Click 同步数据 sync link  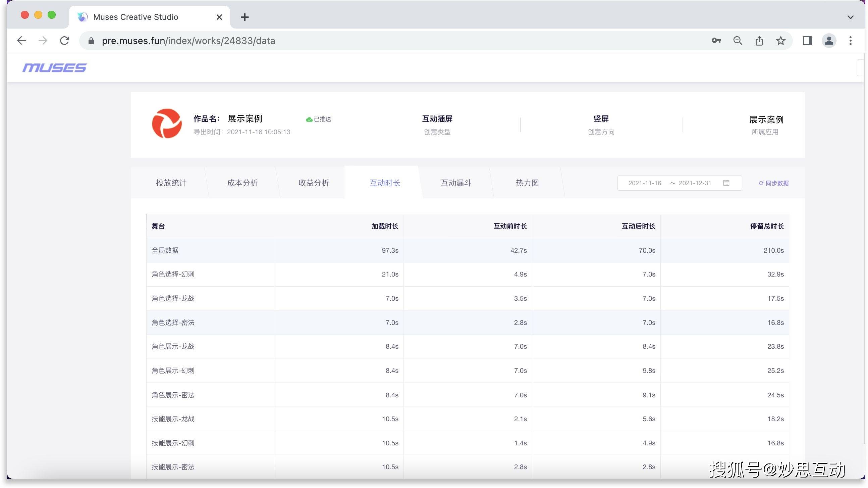coord(773,183)
